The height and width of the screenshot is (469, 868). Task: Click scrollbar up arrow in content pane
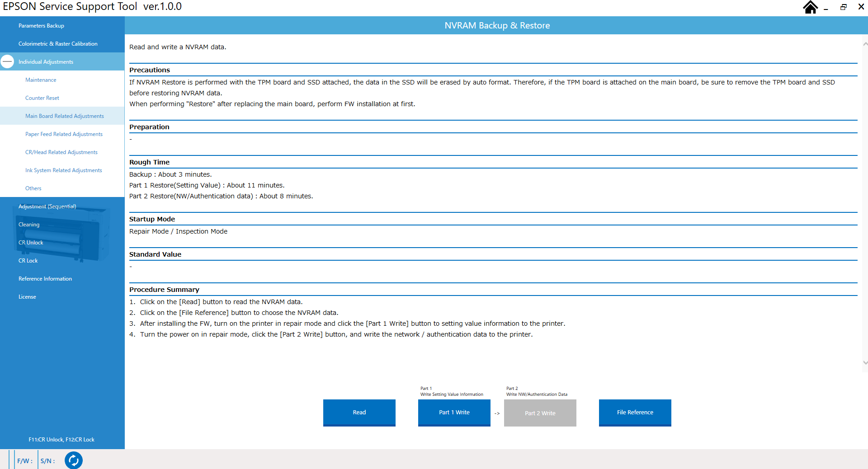(865, 44)
